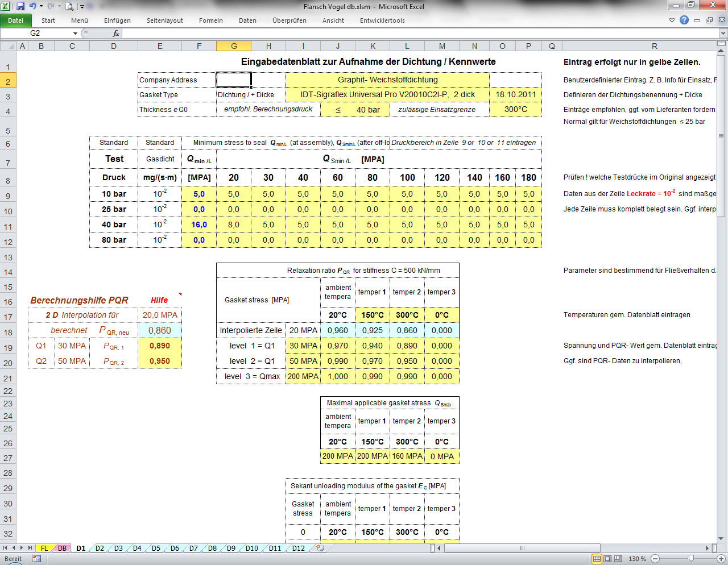728x565 pixels.
Task: Click the zoom slider in status bar
Action: (690, 559)
